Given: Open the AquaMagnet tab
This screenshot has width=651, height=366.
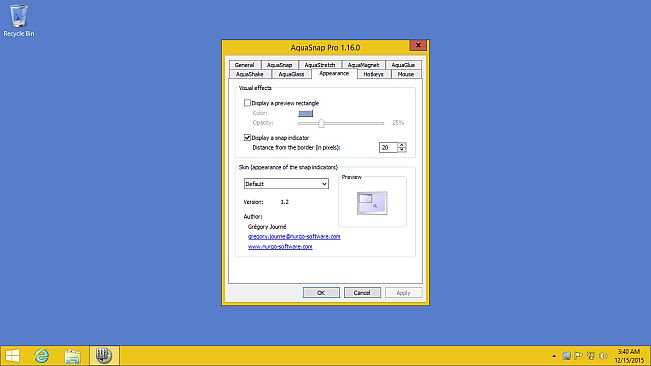Looking at the screenshot, I should 363,65.
